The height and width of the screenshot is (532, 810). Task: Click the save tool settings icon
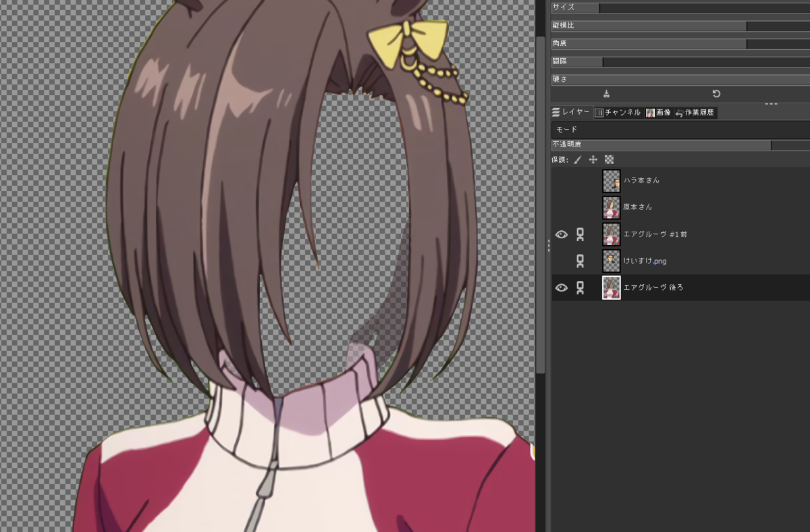pos(606,92)
